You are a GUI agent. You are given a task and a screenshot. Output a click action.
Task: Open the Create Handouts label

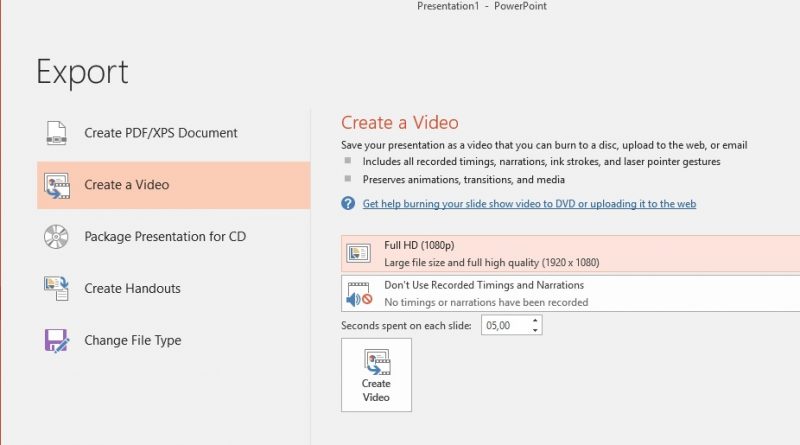pyautogui.click(x=132, y=288)
